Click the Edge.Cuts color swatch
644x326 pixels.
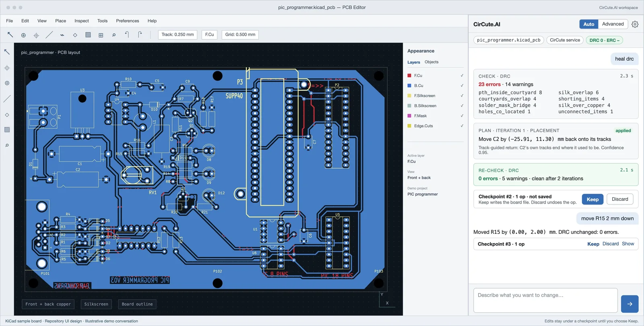click(409, 126)
